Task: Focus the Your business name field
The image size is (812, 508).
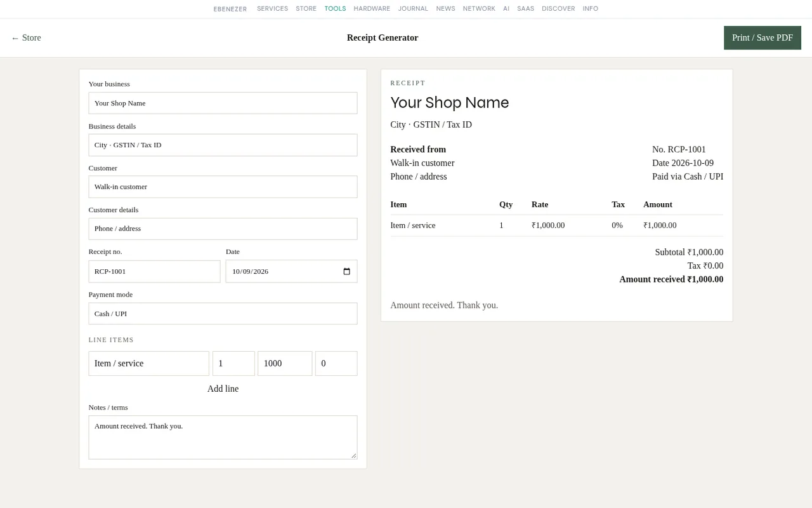Action: [223, 103]
